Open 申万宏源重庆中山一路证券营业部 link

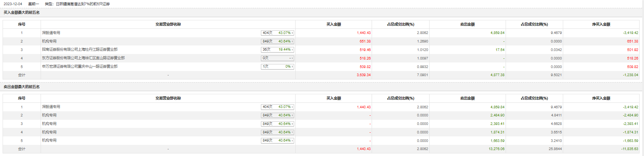[x=80, y=67]
